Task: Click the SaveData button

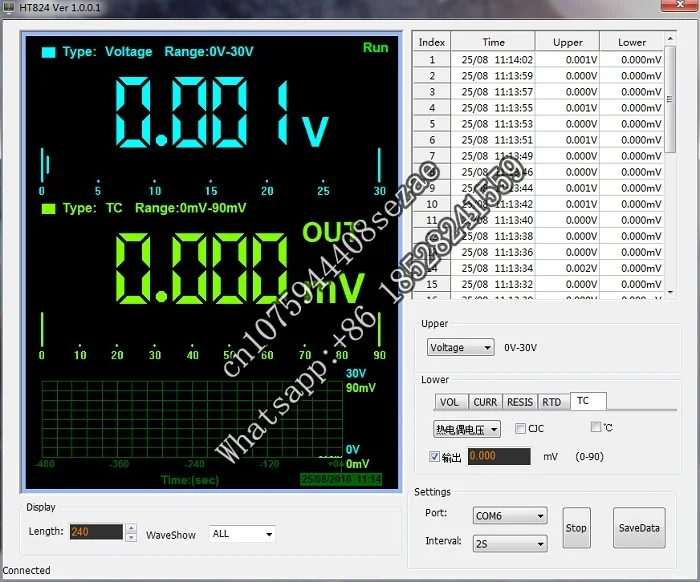Action: 639,528
